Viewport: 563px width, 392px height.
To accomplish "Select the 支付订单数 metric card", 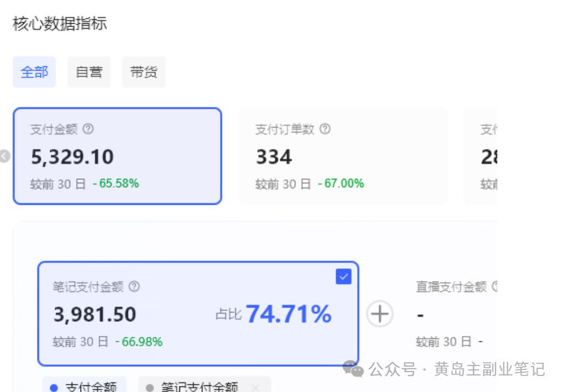I will point(342,156).
